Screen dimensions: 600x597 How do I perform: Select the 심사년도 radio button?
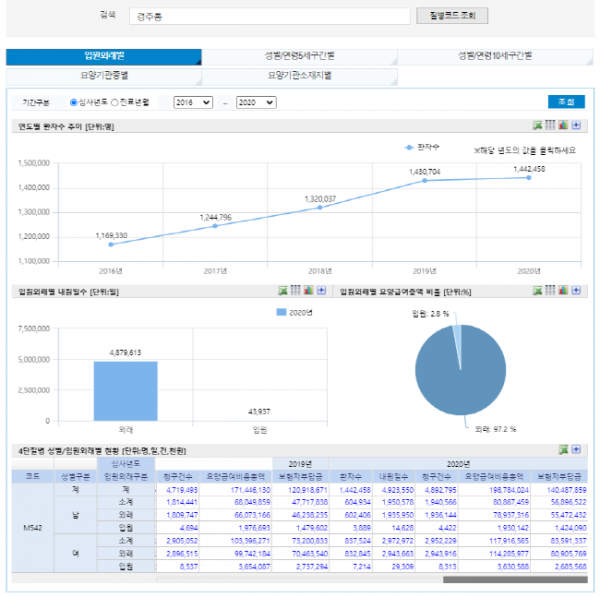[x=74, y=102]
